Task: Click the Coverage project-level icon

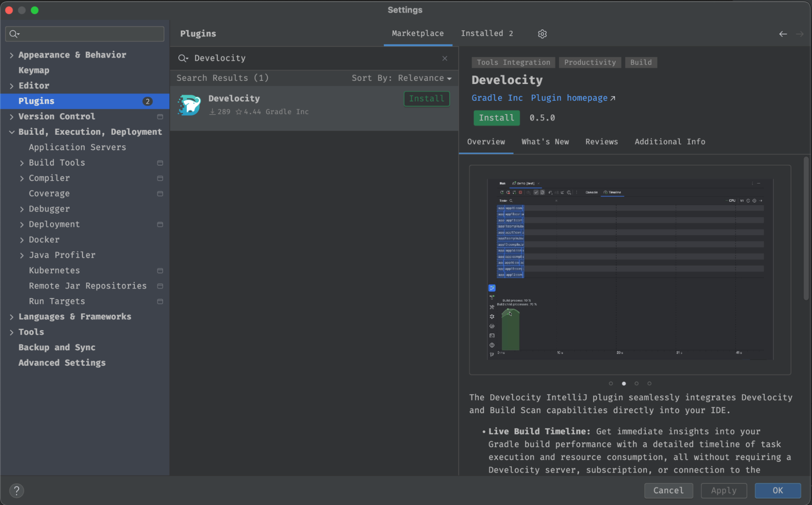Action: pos(160,194)
